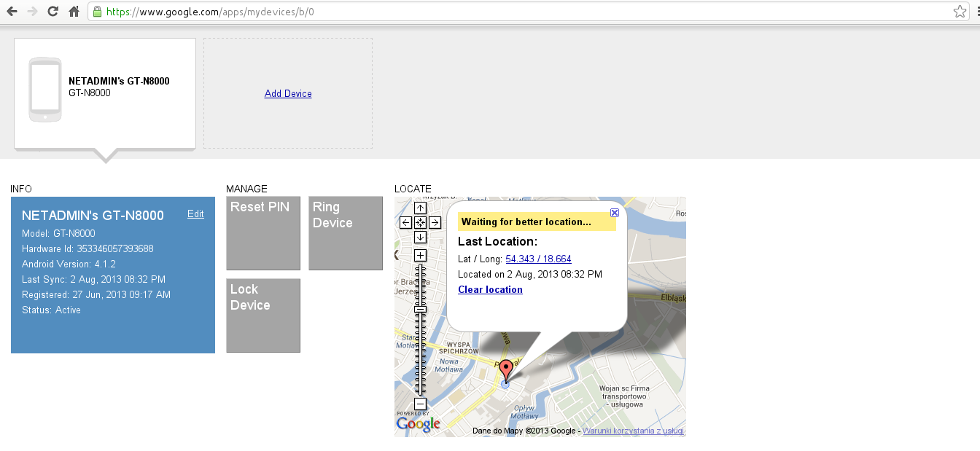Click the browser forward arrow
Screen dimensions: 980x451
(x=32, y=12)
